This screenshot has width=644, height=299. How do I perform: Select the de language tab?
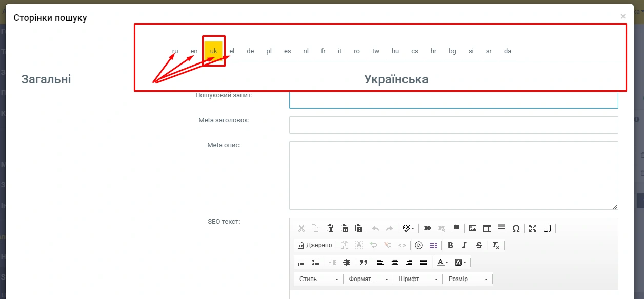pos(250,51)
